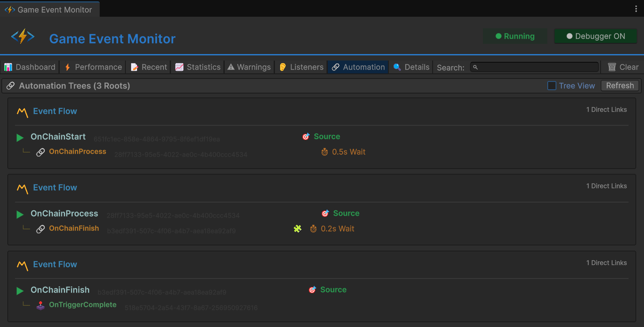
Task: Click the joystick icon beside OnTriggerComplete
Action: (x=40, y=305)
